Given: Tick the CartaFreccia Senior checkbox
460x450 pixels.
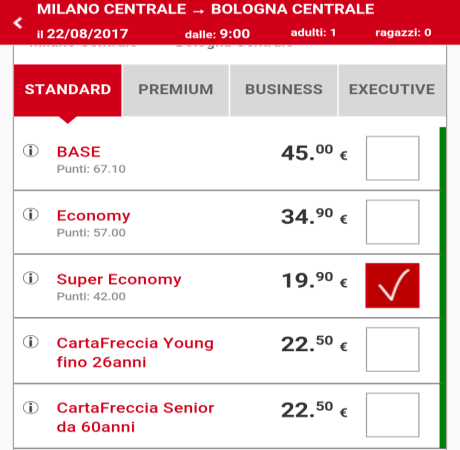Looking at the screenshot, I should (392, 415).
